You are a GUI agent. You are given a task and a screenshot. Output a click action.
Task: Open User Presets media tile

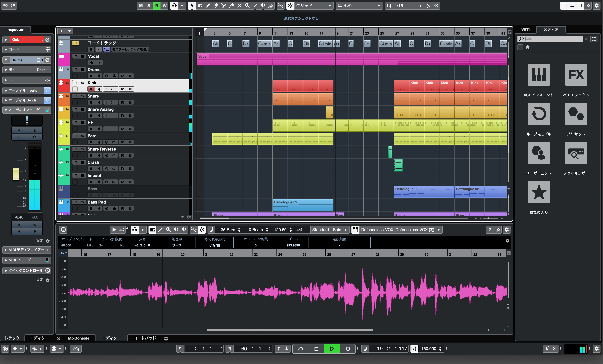539,153
